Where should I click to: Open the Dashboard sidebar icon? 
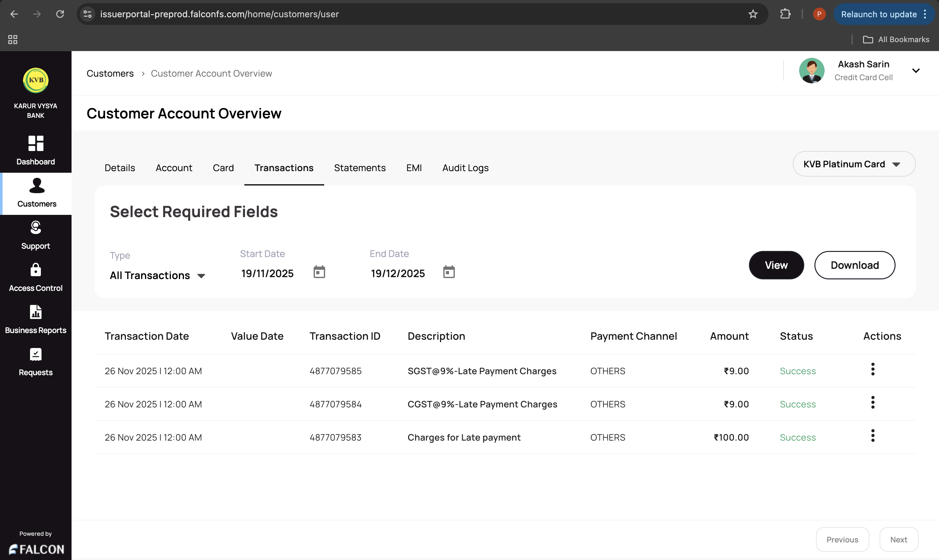[x=36, y=143]
